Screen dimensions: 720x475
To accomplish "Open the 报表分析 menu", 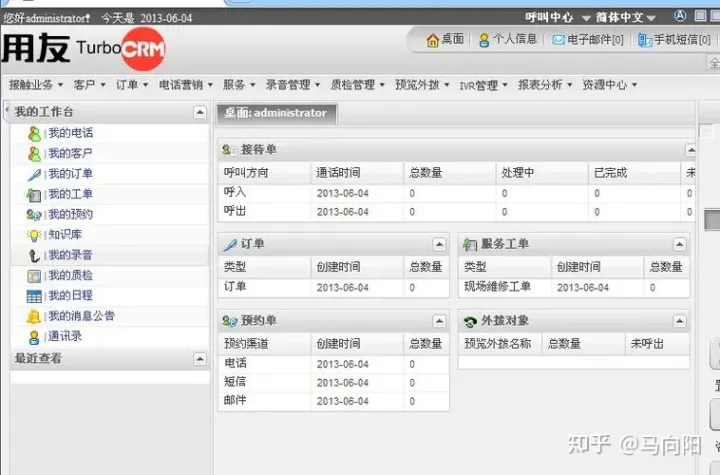I will (x=545, y=85).
